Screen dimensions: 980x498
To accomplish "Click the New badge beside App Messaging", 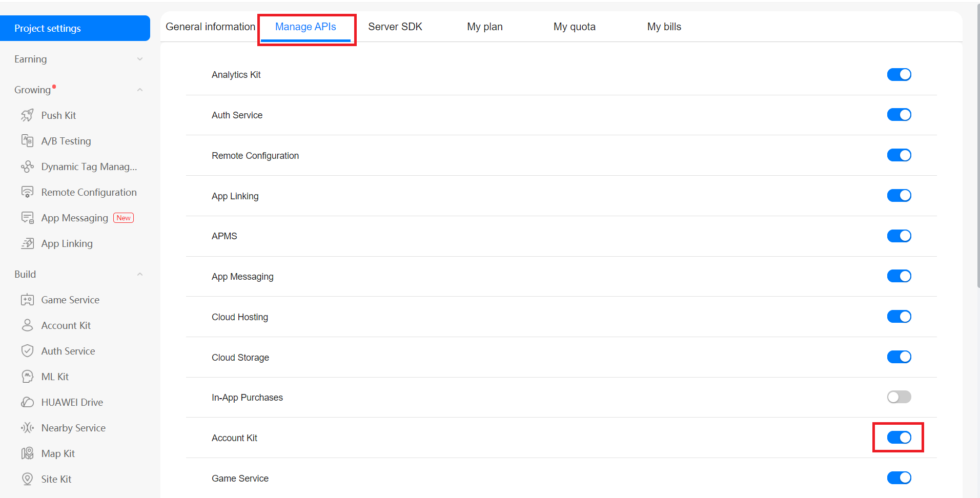I will click(124, 218).
